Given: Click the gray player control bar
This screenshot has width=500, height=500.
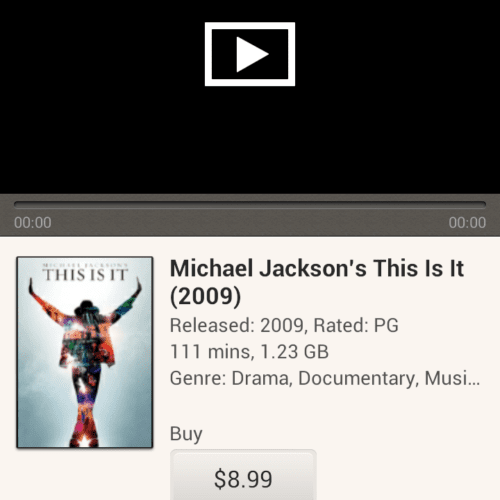Looking at the screenshot, I should (x=250, y=215).
